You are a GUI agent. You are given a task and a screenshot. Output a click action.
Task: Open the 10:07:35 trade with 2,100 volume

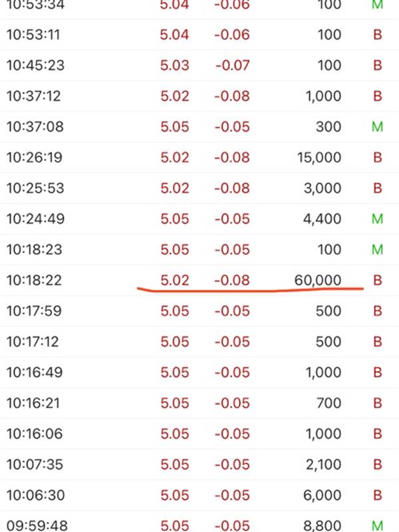[199, 464]
